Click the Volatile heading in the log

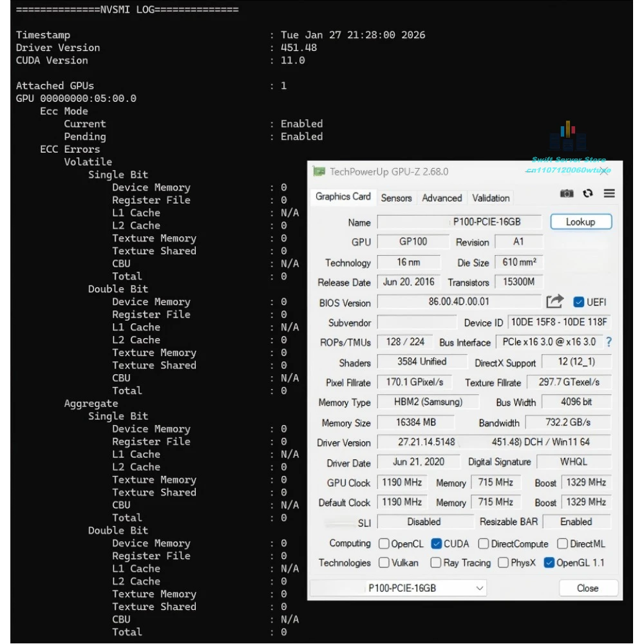pos(88,162)
